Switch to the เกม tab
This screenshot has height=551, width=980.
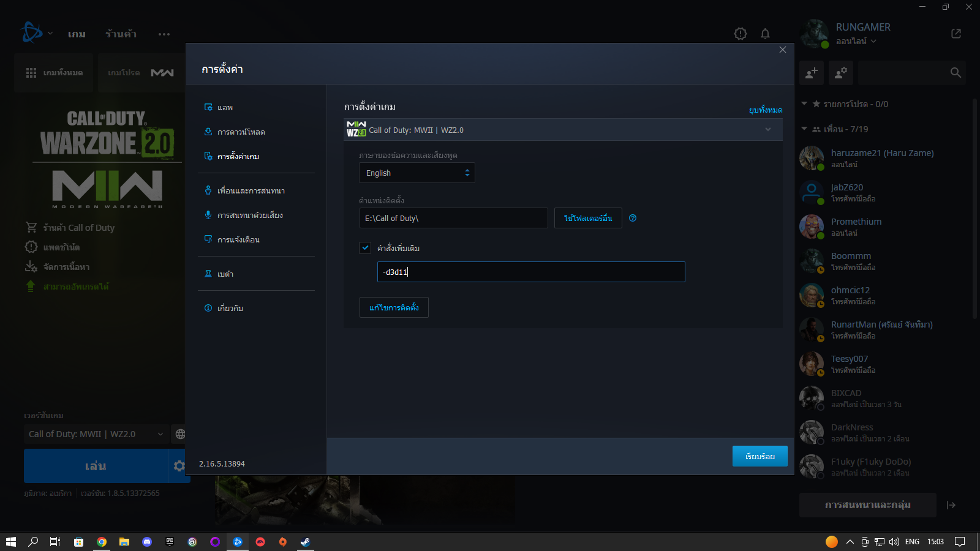(77, 34)
